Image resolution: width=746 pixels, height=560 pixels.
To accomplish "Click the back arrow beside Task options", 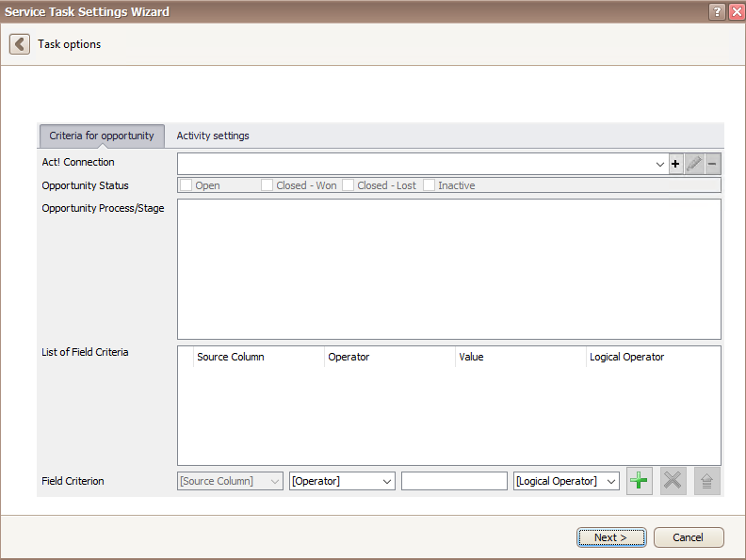I will point(20,44).
